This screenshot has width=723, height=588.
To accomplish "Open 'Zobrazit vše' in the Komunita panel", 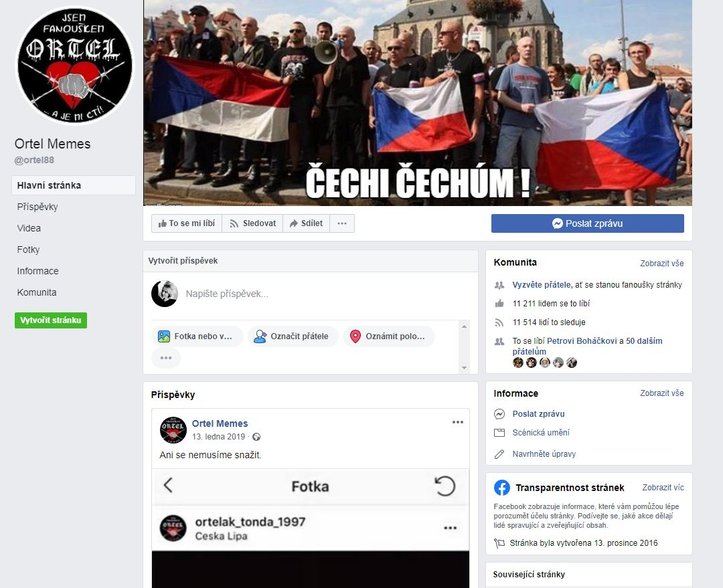I will pyautogui.click(x=661, y=263).
